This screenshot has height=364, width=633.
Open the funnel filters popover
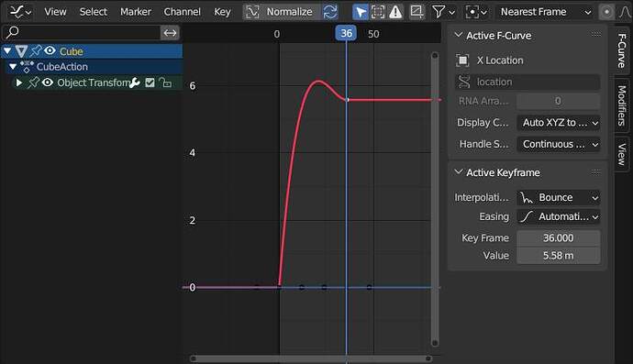coord(443,12)
